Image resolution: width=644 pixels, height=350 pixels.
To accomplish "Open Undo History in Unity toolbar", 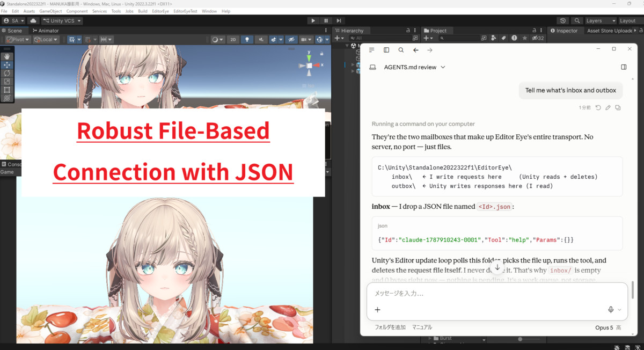I will coord(562,20).
